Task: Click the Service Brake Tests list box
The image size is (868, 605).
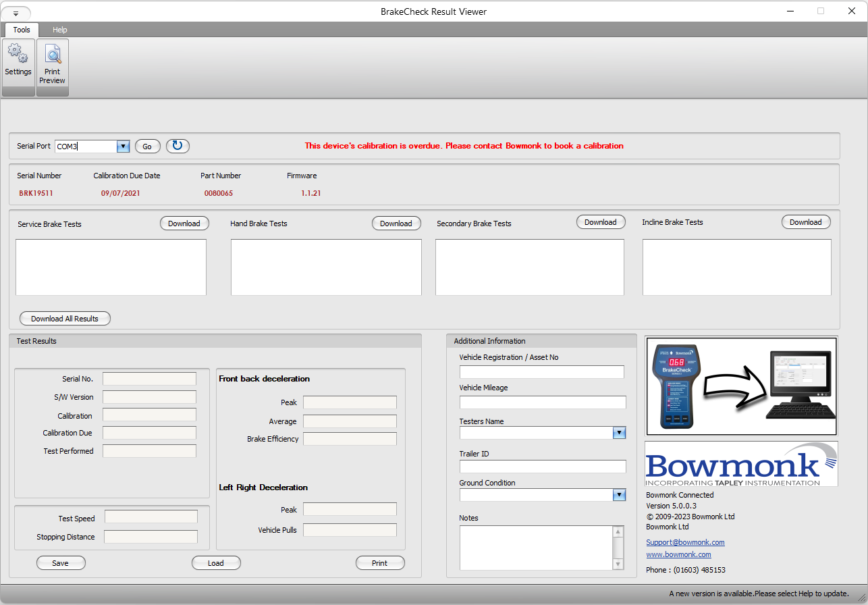Action: tap(111, 267)
